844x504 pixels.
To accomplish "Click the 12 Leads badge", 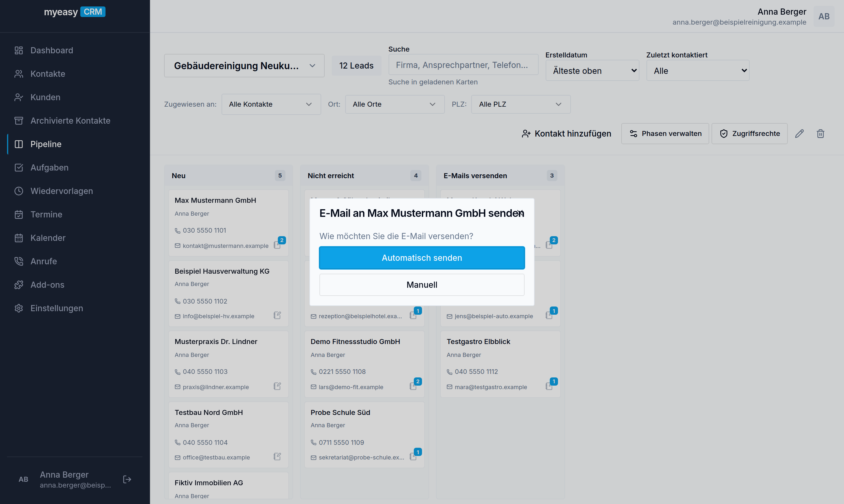I will [356, 66].
